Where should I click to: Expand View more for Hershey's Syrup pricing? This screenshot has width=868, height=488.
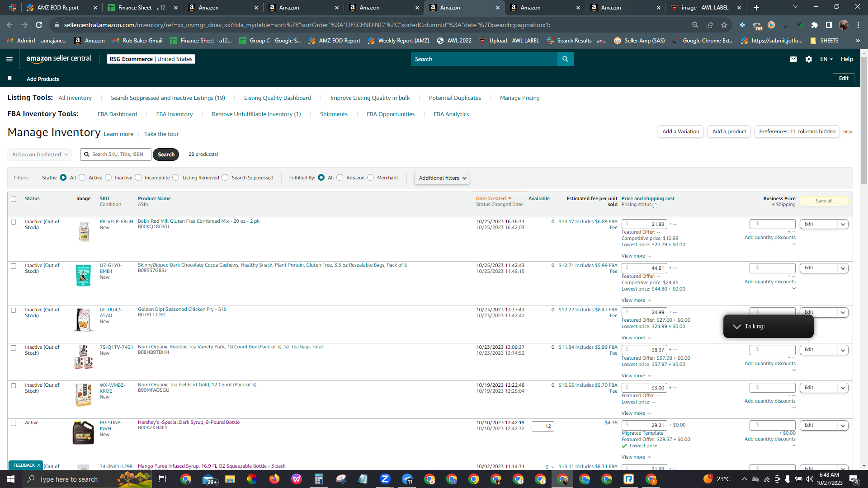636,457
